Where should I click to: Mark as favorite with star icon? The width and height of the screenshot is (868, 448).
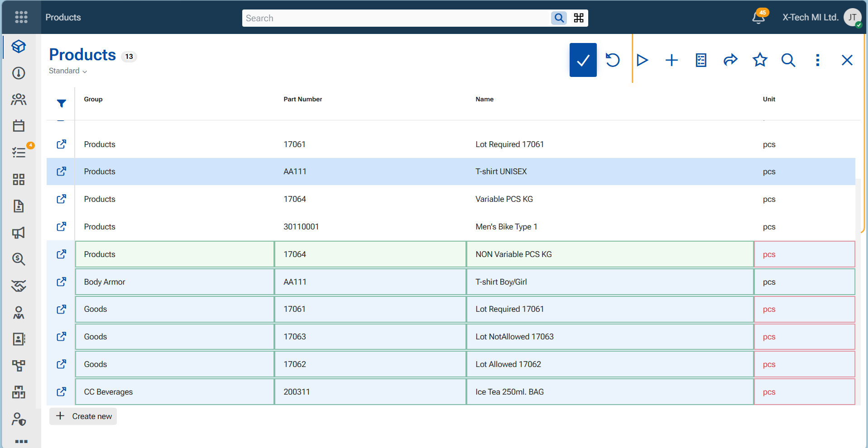pyautogui.click(x=760, y=60)
